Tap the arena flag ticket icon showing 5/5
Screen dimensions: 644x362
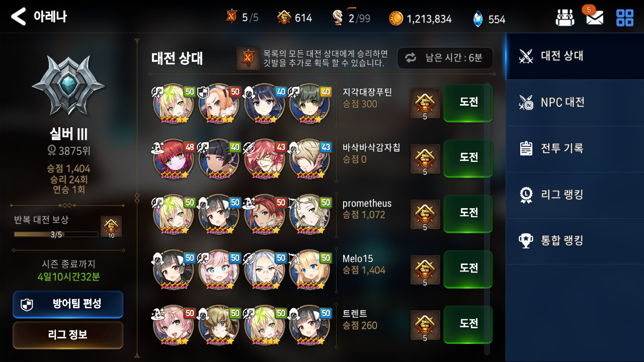point(231,18)
